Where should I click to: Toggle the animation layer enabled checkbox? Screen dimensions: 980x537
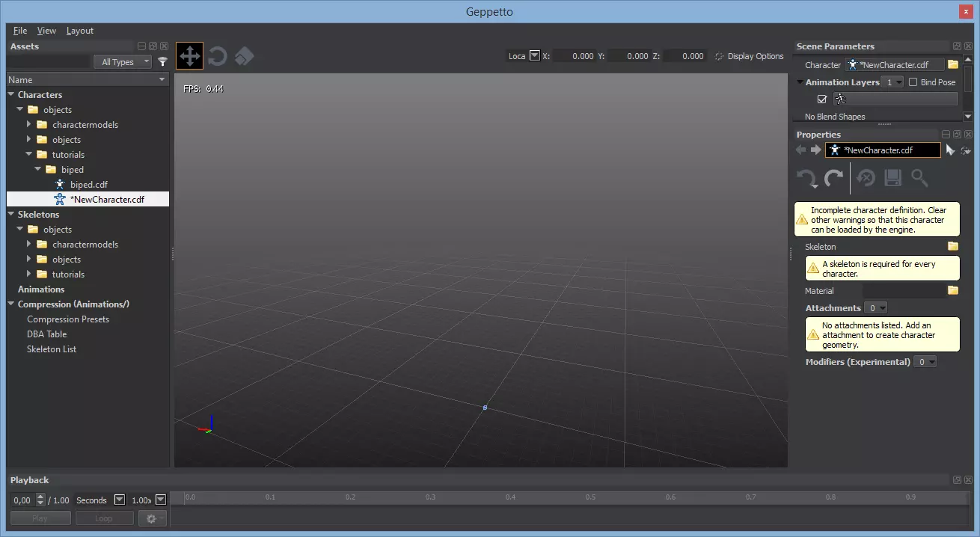pos(822,99)
